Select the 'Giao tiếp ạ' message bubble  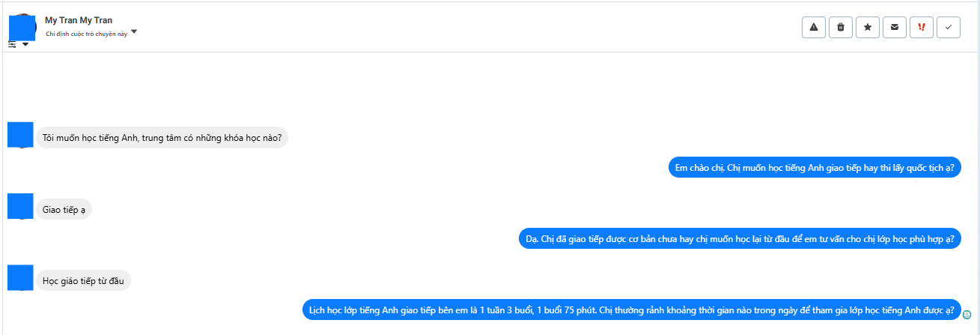64,210
